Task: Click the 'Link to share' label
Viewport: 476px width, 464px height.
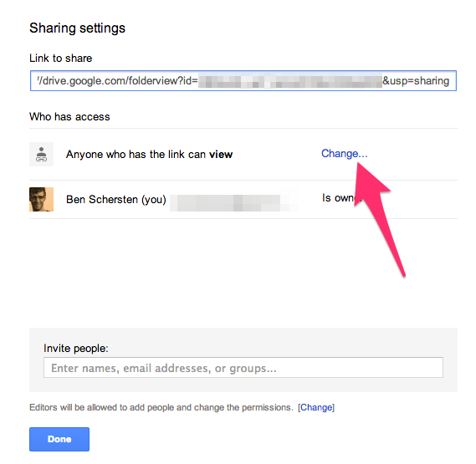Action: click(x=61, y=59)
